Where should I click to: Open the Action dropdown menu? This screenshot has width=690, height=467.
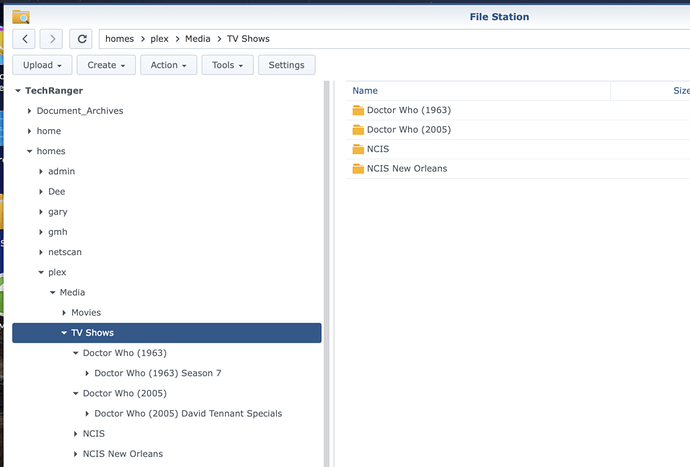pyautogui.click(x=169, y=65)
